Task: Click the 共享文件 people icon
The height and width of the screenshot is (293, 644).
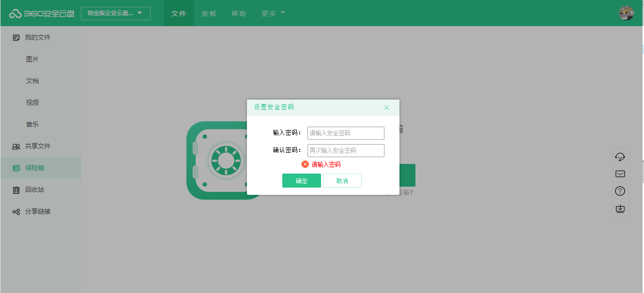Action: 16,146
